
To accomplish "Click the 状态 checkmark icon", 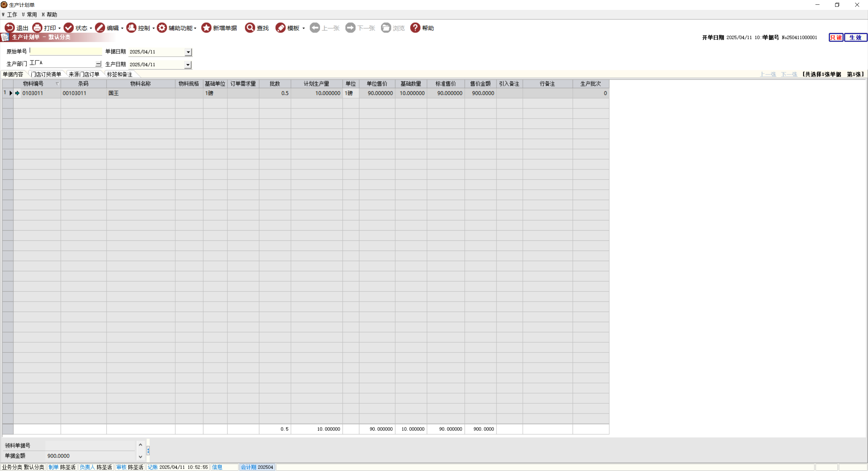I will pyautogui.click(x=69, y=28).
